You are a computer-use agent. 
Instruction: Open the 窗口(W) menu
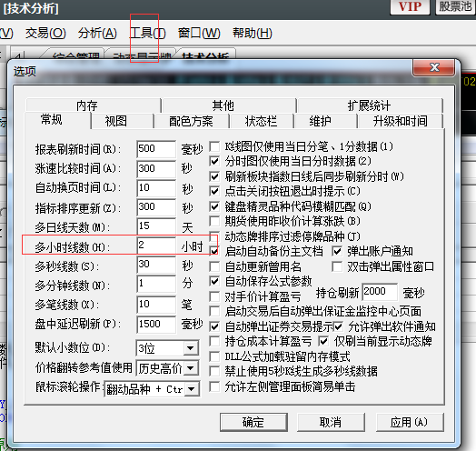(x=199, y=33)
